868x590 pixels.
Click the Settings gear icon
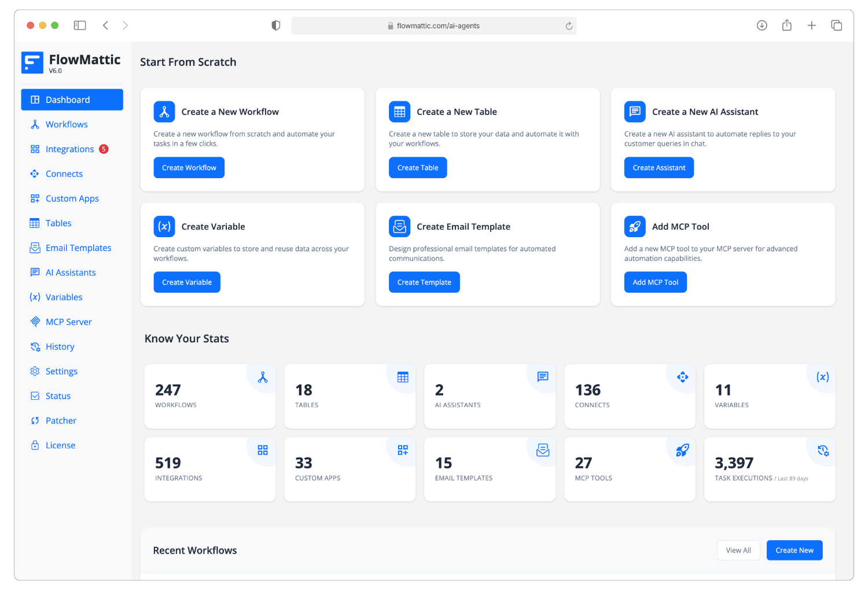click(35, 371)
